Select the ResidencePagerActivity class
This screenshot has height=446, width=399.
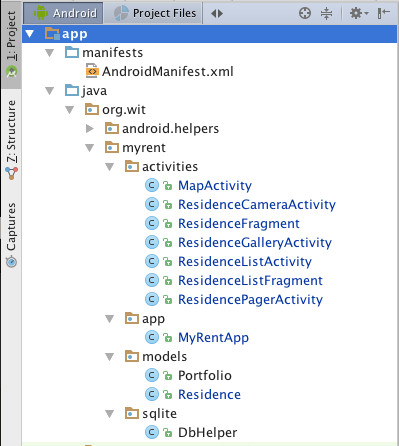[250, 299]
